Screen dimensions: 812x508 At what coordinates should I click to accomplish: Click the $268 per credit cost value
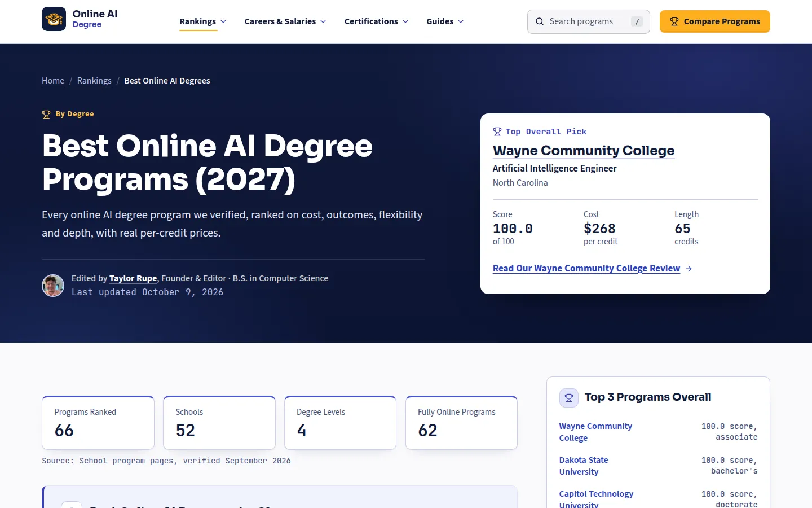pyautogui.click(x=600, y=229)
